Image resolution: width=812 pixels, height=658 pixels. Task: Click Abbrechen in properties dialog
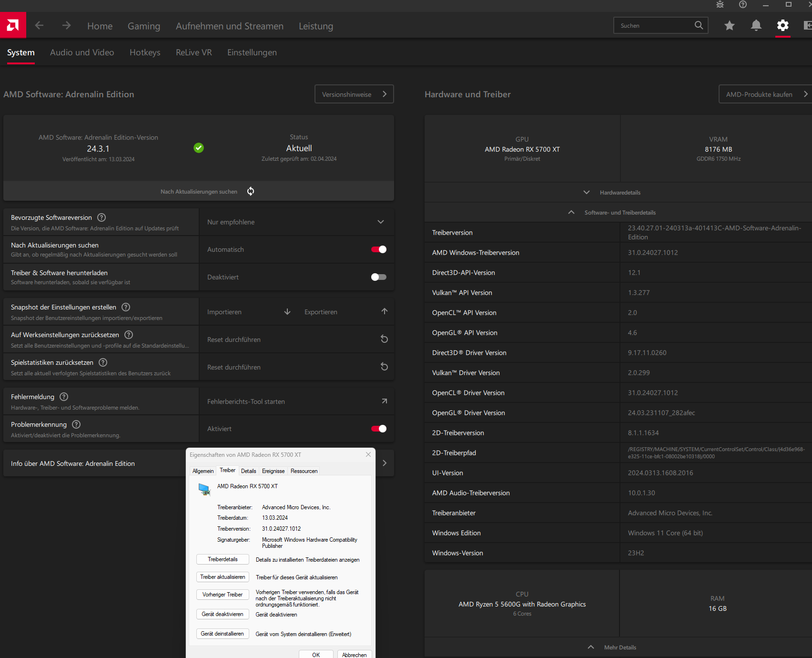click(x=355, y=654)
